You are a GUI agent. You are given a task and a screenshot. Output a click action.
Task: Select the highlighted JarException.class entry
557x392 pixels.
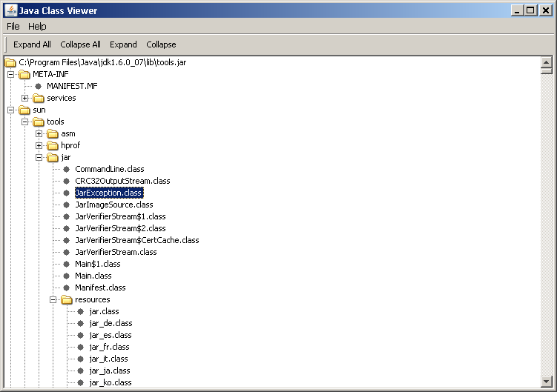(x=109, y=193)
